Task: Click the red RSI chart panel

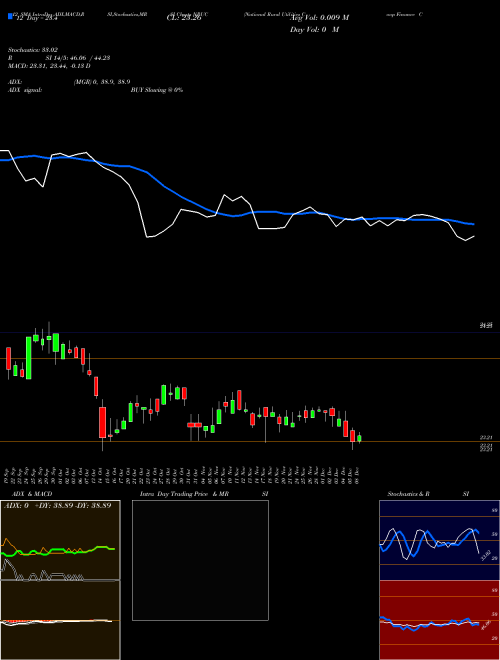Action: pos(439,620)
